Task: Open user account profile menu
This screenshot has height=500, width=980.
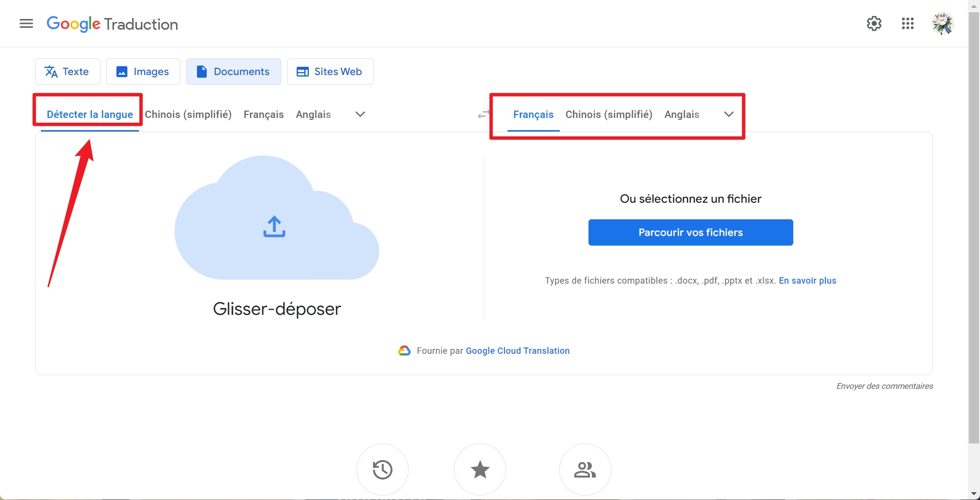Action: 942,23
